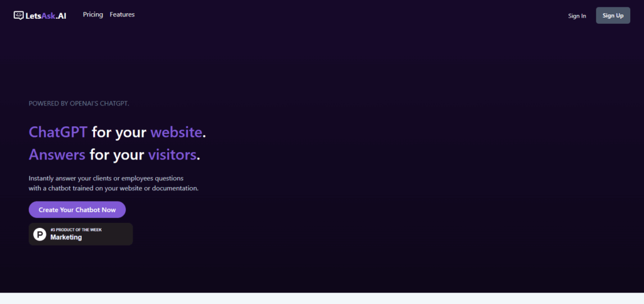
Task: Click "Instantly answer your clients or employees questions"
Action: tap(106, 179)
